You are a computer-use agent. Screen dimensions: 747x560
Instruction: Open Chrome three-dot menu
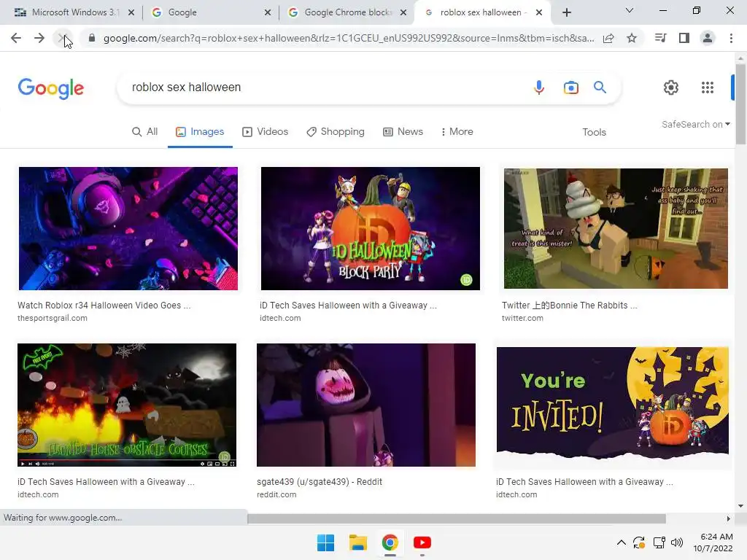pyautogui.click(x=731, y=38)
